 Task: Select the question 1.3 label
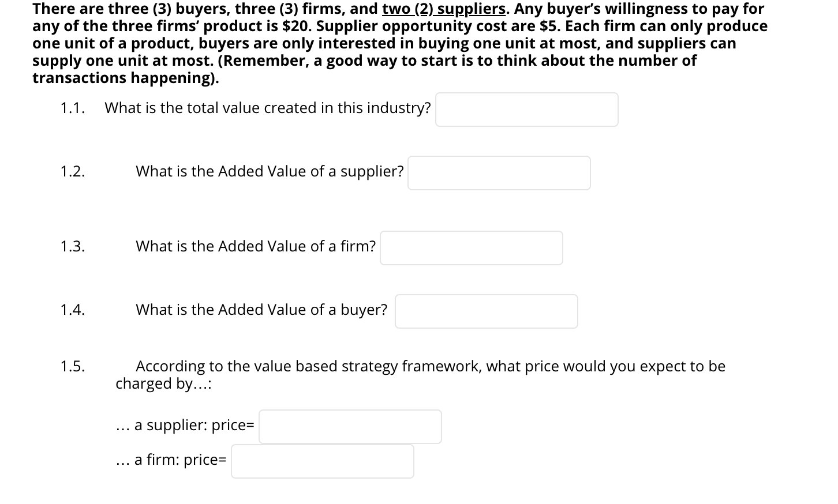(x=73, y=246)
